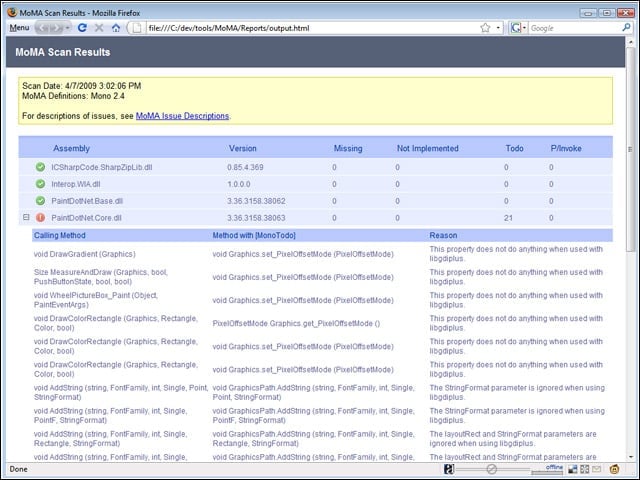Select PaintDotNet.Base.dll assembly name
The width and height of the screenshot is (640, 480).
87,201
